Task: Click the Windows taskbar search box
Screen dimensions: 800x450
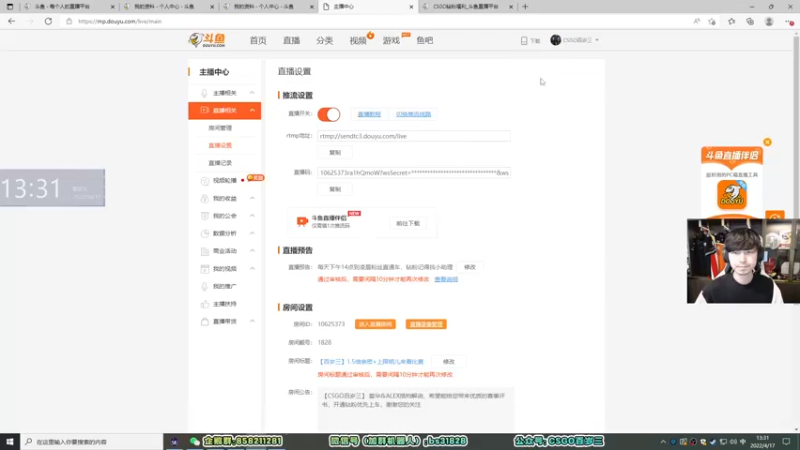Action: click(x=92, y=442)
